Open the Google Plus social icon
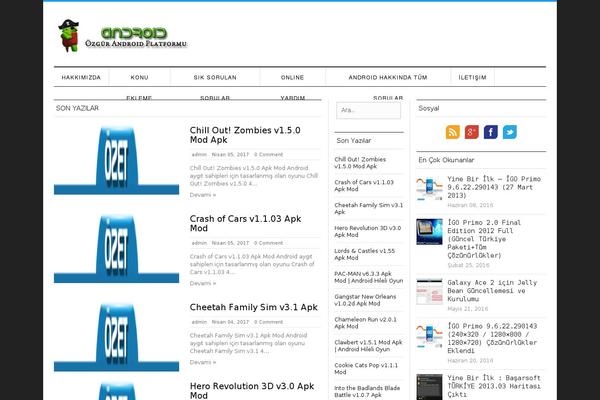Viewport: 600px width, 400px height. coord(471,132)
